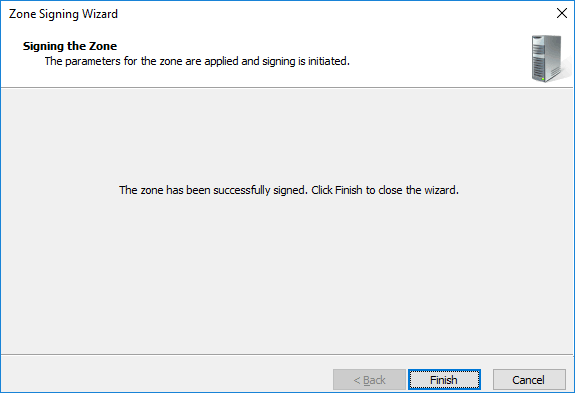This screenshot has width=575, height=393.
Task: Click the Cancel button
Action: click(x=529, y=379)
